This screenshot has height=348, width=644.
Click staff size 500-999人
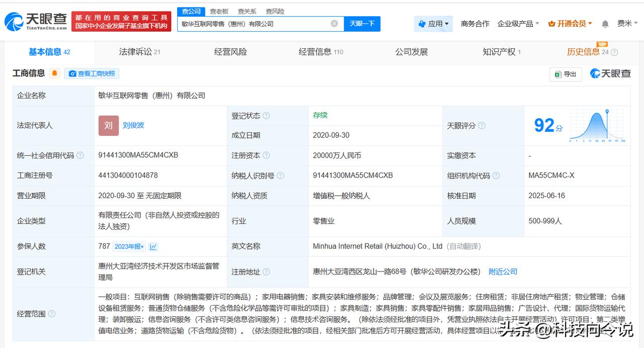545,221
